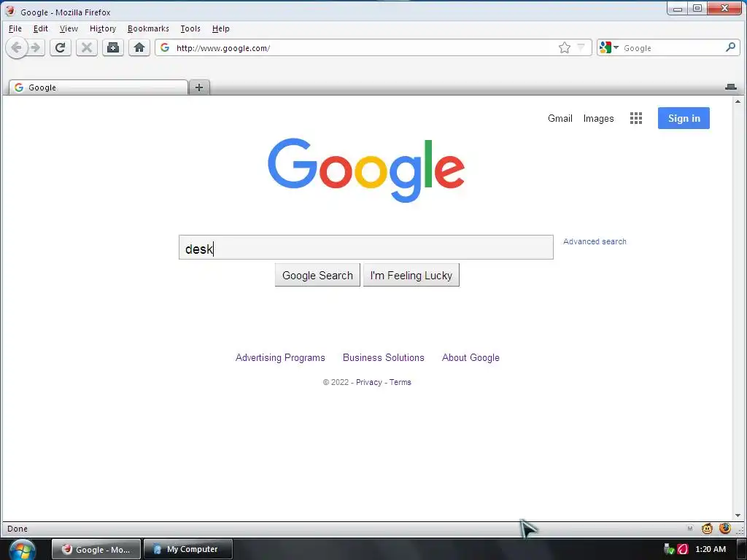Click the Google - Mozilla Firefox taskbar button

pos(96,549)
